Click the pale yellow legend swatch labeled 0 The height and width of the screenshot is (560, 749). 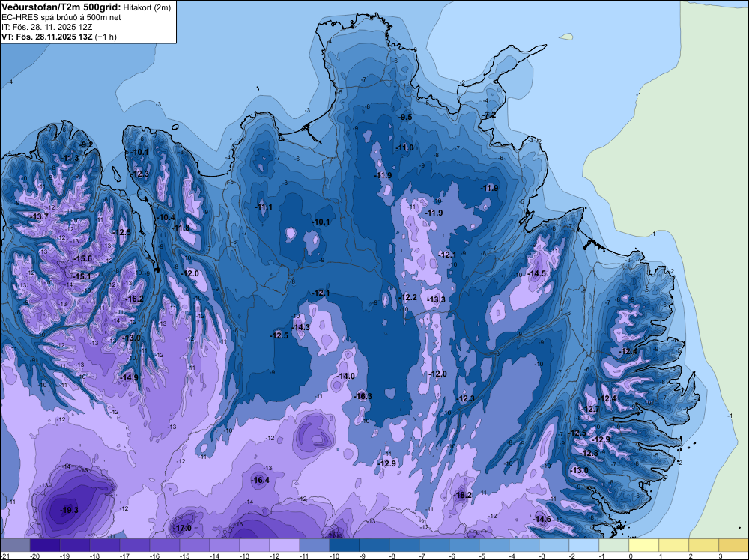point(644,545)
